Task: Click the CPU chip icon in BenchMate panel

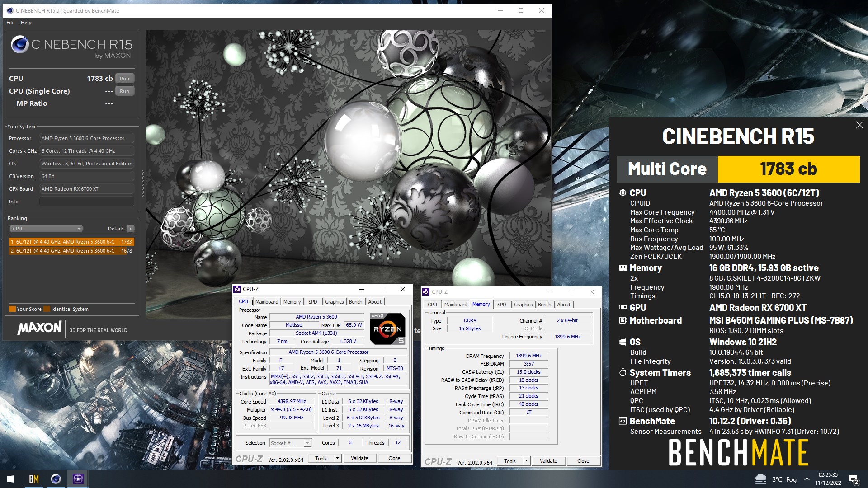Action: [623, 192]
